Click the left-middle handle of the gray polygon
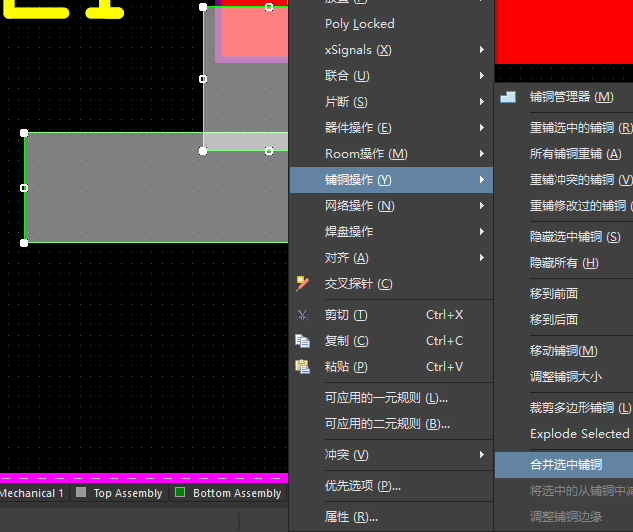633x532 pixels. [x=24, y=187]
